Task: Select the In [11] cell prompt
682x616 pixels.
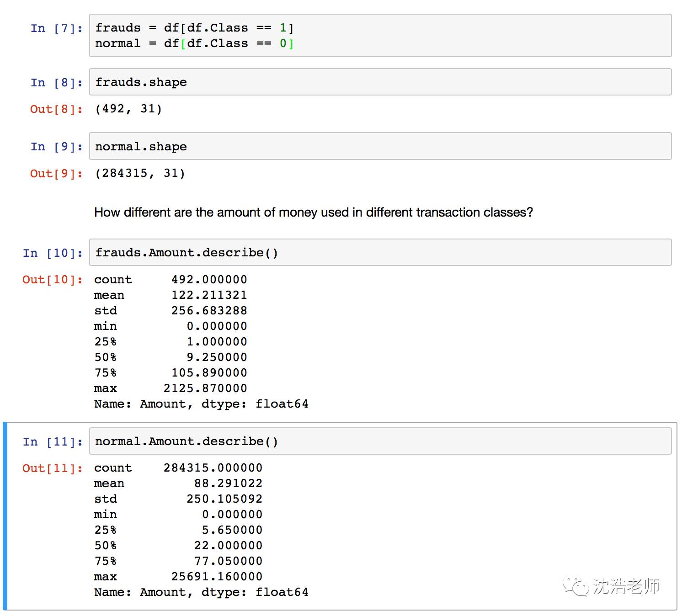Action: tap(53, 442)
